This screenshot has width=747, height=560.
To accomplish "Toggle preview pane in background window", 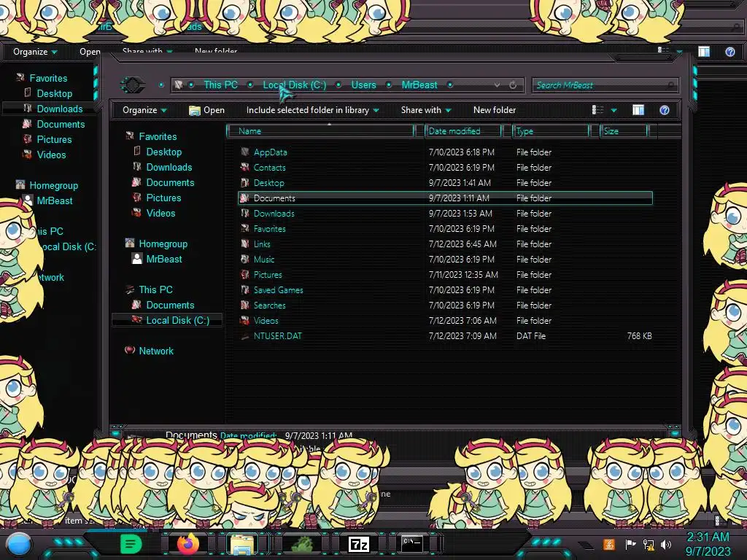I will (x=704, y=52).
